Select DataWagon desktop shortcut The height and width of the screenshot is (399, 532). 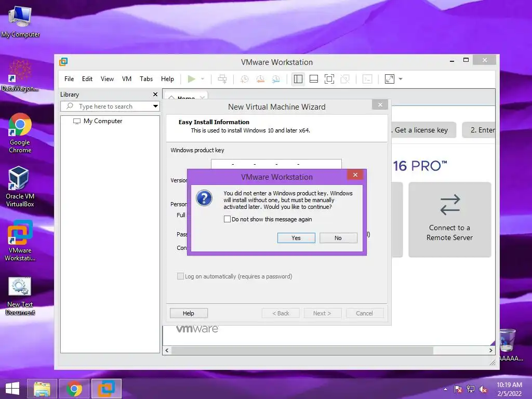20,76
